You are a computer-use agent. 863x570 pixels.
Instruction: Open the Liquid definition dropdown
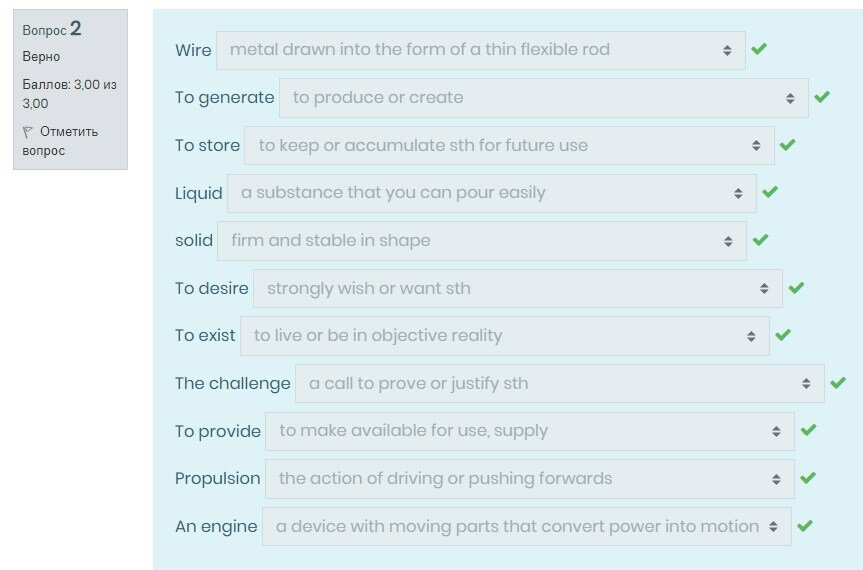point(491,193)
